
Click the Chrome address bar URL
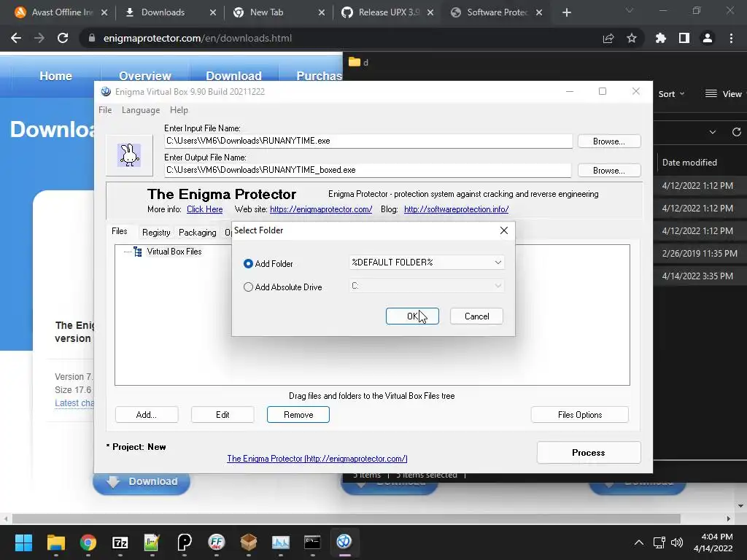point(197,38)
